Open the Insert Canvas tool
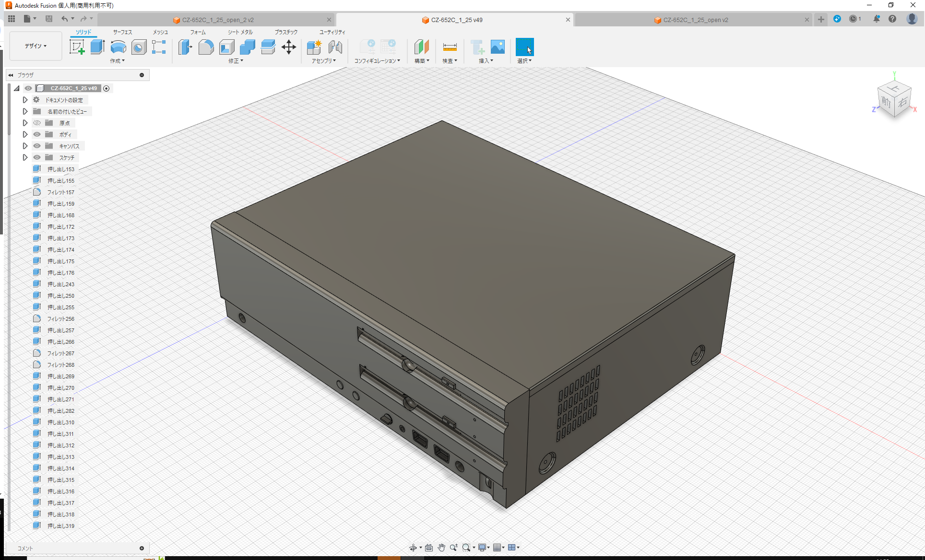This screenshot has width=925, height=560. click(x=498, y=47)
